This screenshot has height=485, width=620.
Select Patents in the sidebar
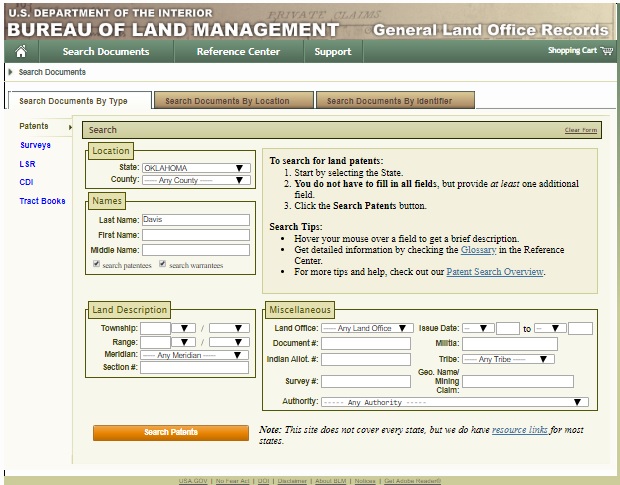[34, 126]
